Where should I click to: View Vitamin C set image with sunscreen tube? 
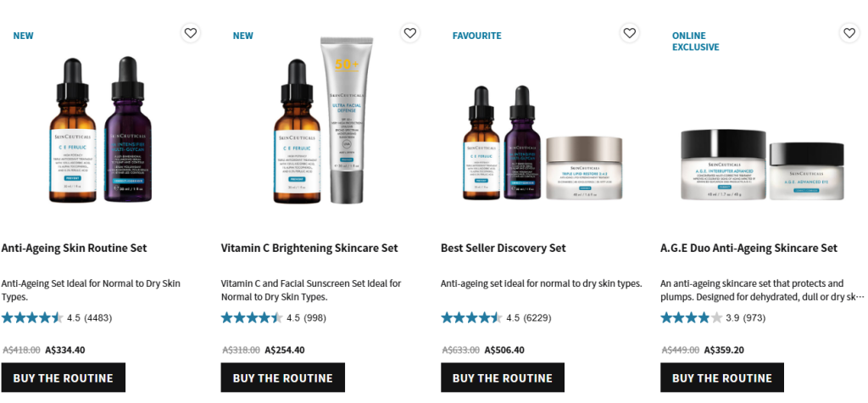coord(321,120)
